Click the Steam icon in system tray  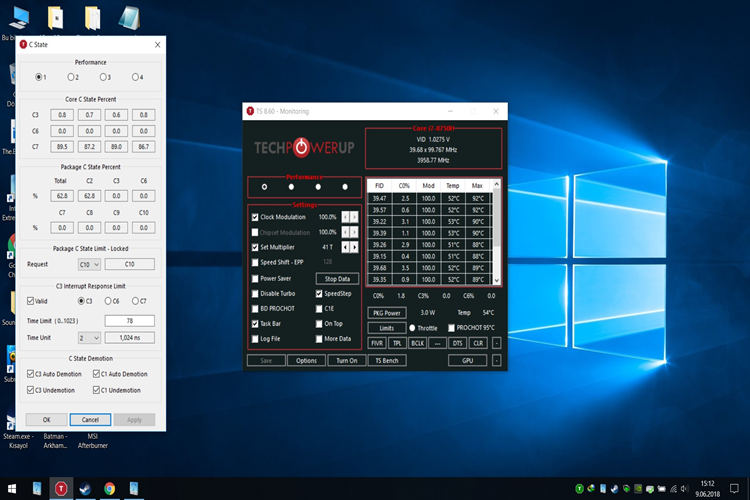(x=615, y=489)
